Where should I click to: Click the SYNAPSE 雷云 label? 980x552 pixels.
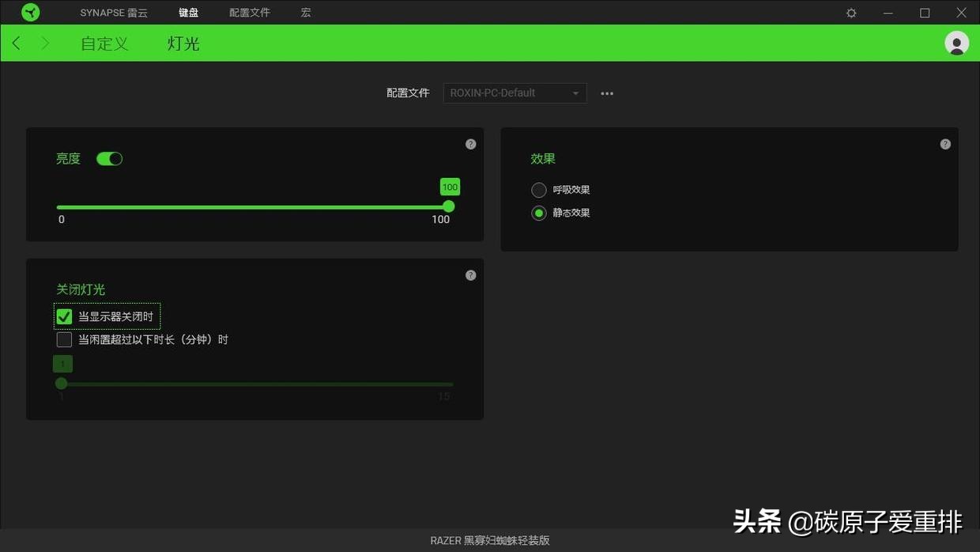[113, 12]
